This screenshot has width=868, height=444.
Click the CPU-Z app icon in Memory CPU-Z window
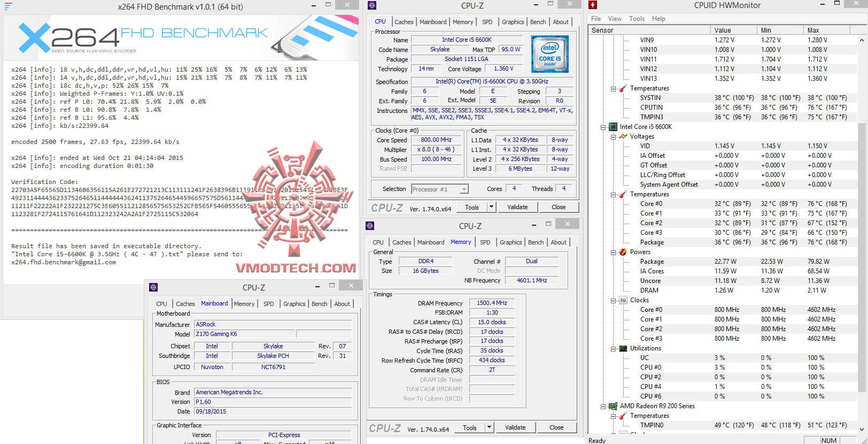(370, 225)
